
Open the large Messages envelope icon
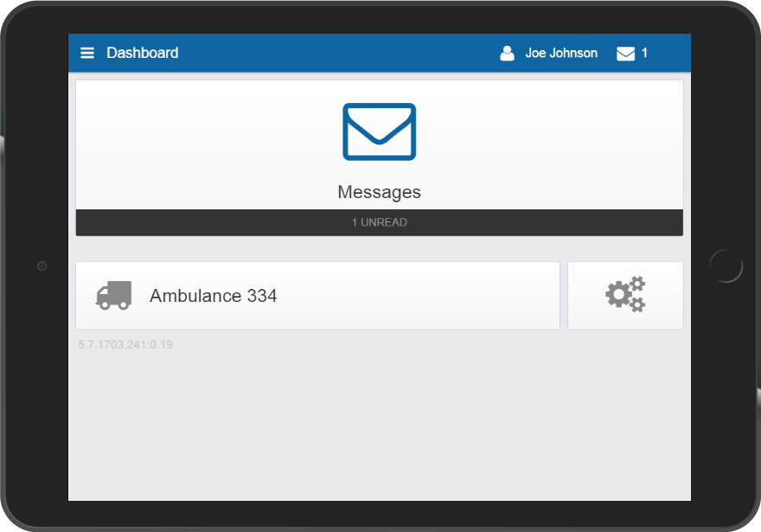(x=380, y=131)
